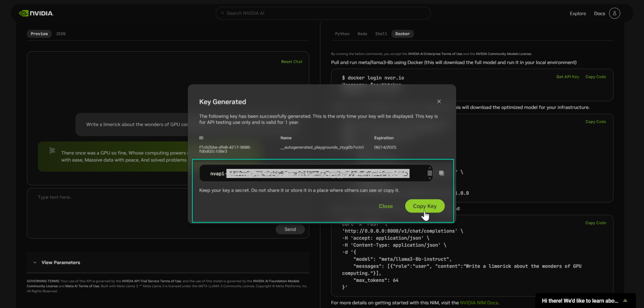Dismiss the Key Generated dialog with the X icon

click(x=439, y=101)
